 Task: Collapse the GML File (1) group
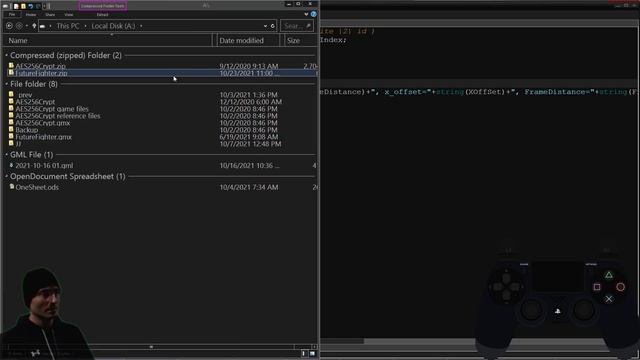pyautogui.click(x=7, y=155)
